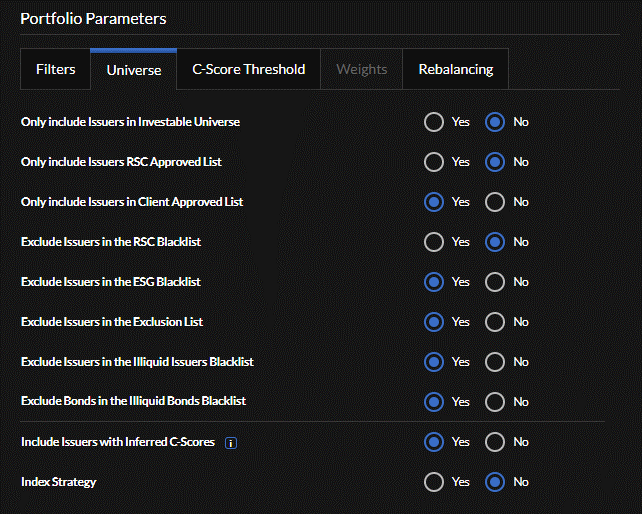This screenshot has height=514, width=642.
Task: Set Client Approved List to No
Action: pyautogui.click(x=494, y=202)
